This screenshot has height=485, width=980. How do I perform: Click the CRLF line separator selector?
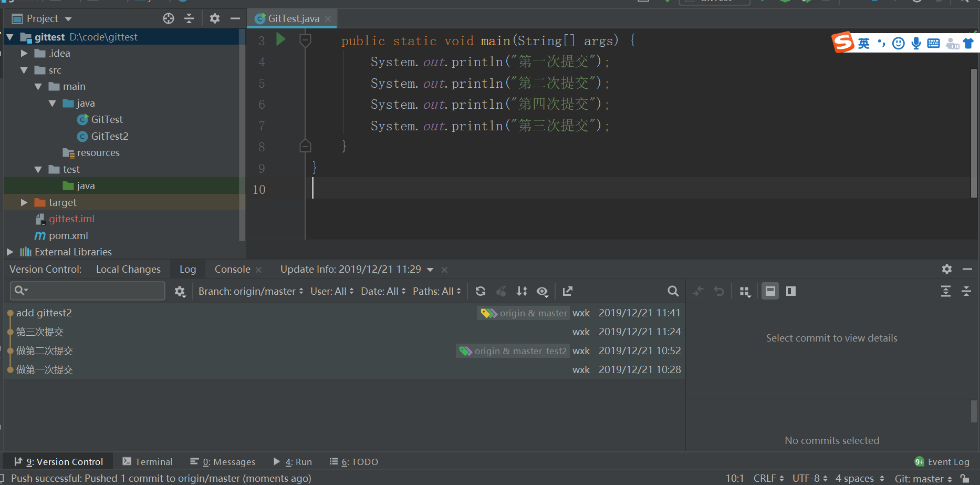tap(768, 478)
